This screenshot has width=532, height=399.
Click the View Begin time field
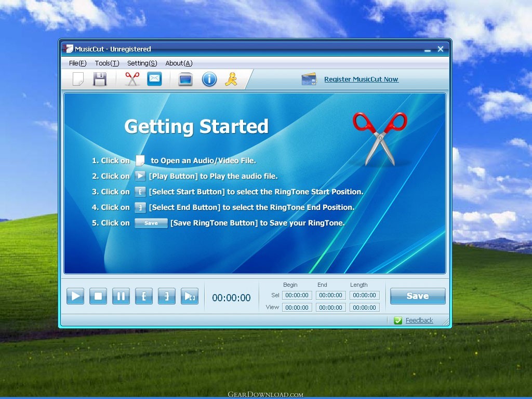pyautogui.click(x=297, y=308)
